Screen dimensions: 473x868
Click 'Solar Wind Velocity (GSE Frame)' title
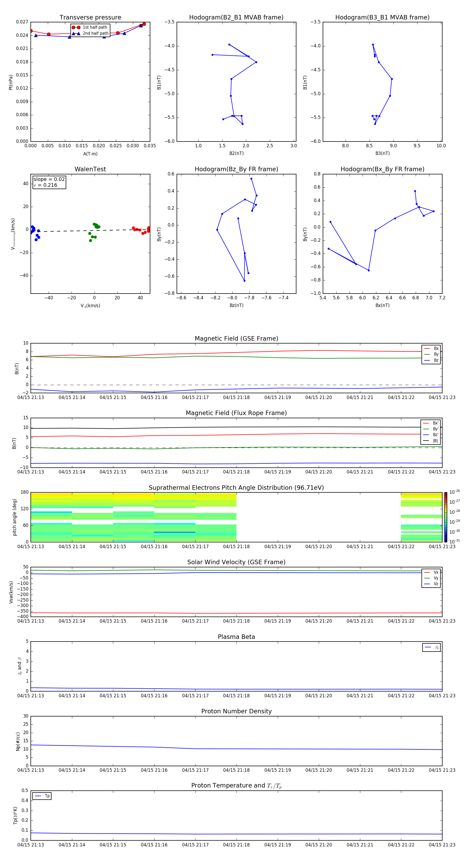pyautogui.click(x=236, y=562)
